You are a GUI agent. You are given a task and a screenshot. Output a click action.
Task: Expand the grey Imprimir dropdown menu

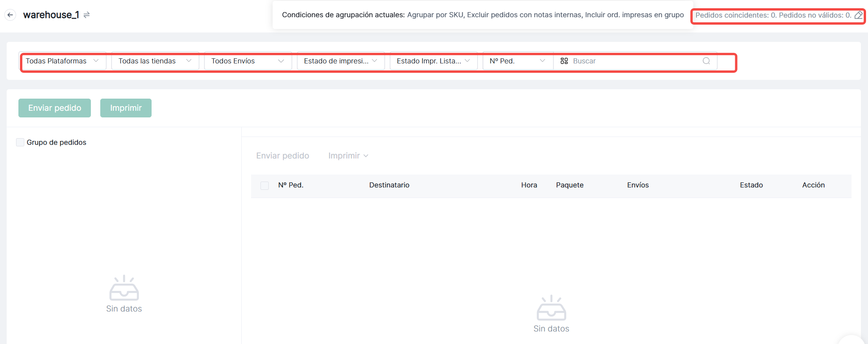pyautogui.click(x=348, y=156)
